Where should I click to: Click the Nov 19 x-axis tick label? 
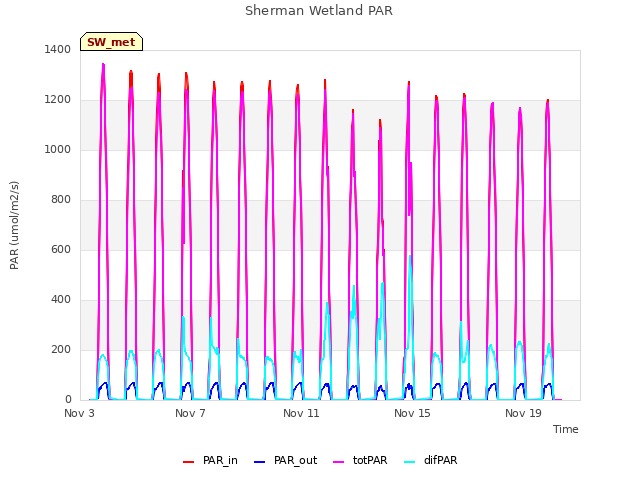tap(523, 413)
